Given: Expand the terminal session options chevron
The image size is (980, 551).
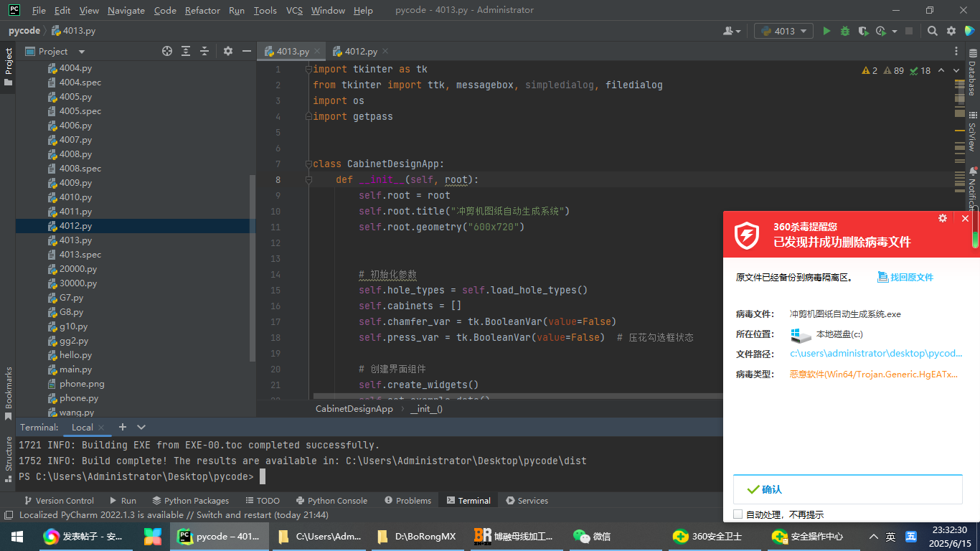Looking at the screenshot, I should coord(141,427).
